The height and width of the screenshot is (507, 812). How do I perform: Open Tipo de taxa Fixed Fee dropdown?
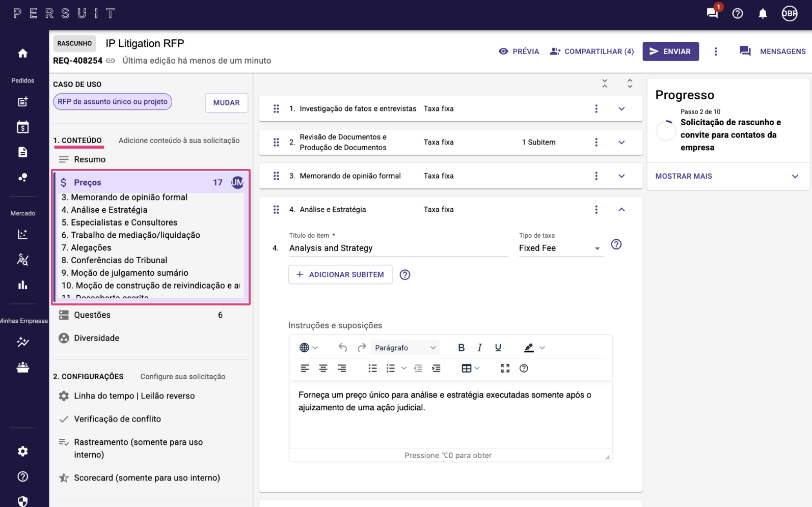click(x=561, y=248)
